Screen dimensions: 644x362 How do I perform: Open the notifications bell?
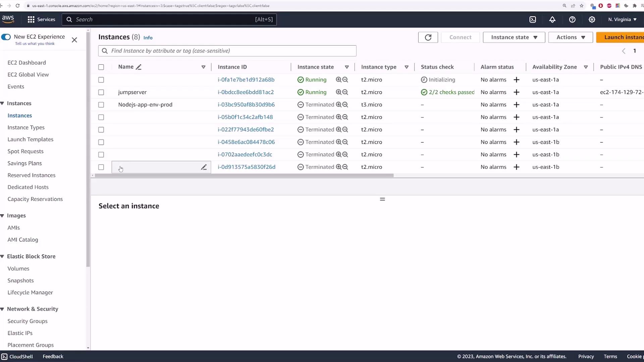[552, 19]
